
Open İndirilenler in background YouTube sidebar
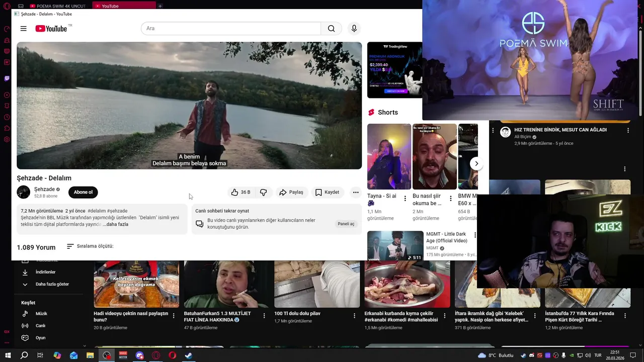[46, 272]
